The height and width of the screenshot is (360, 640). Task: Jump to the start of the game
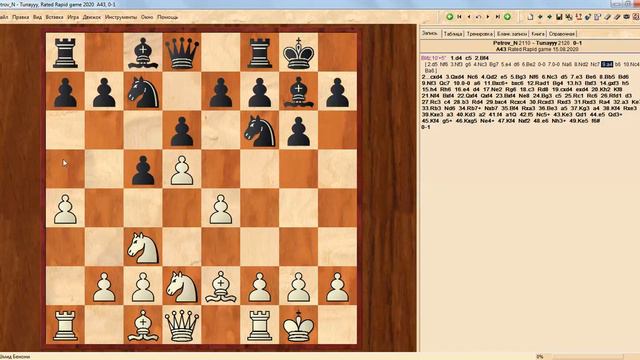click(459, 17)
